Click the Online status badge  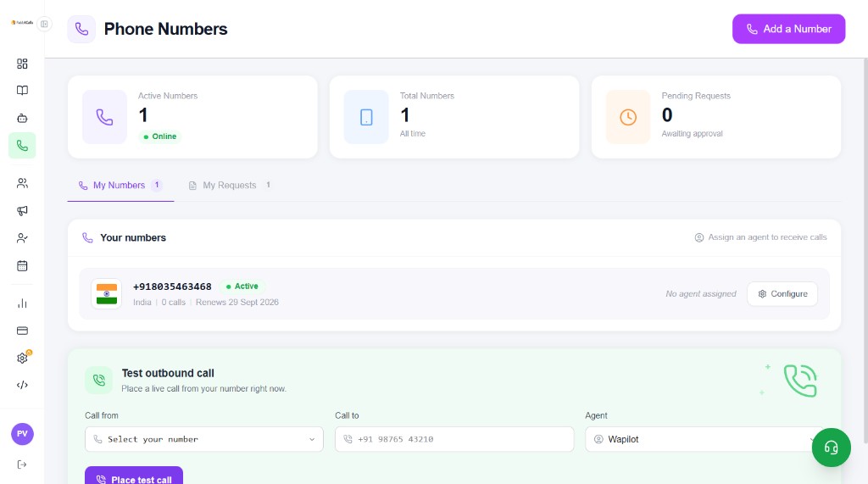click(x=160, y=136)
